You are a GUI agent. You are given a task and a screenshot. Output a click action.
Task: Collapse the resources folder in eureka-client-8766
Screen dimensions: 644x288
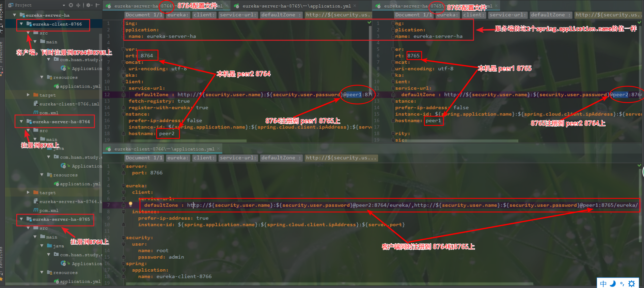[x=42, y=77]
